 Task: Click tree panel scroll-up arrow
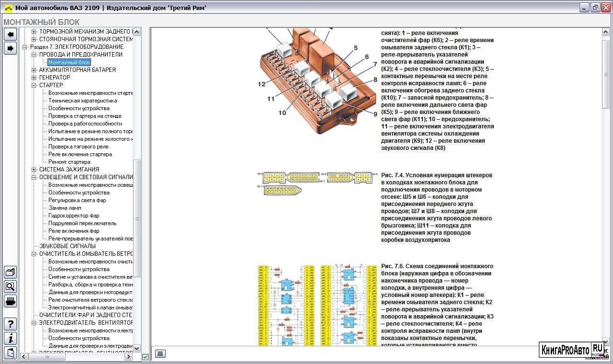click(137, 32)
